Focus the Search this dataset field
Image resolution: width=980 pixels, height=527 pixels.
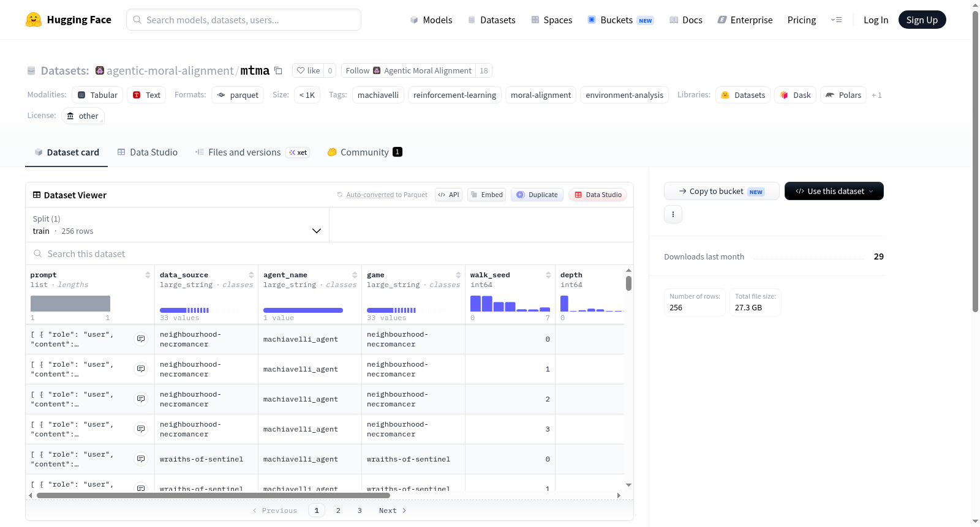point(330,253)
